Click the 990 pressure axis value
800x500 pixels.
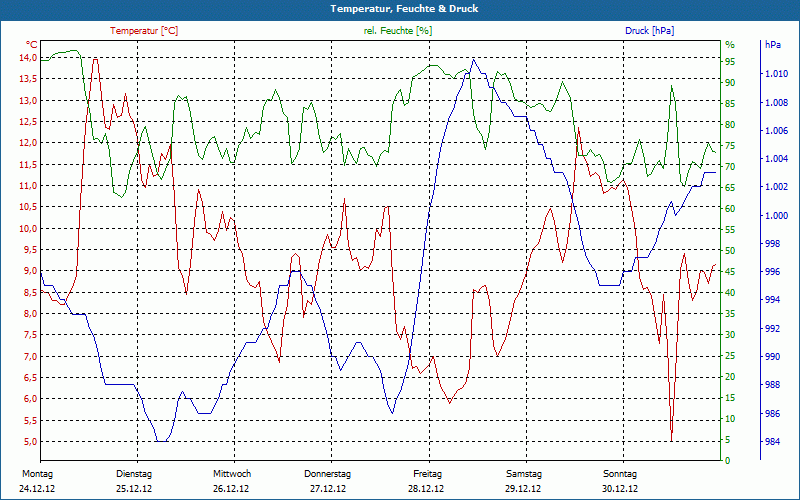[x=773, y=357]
